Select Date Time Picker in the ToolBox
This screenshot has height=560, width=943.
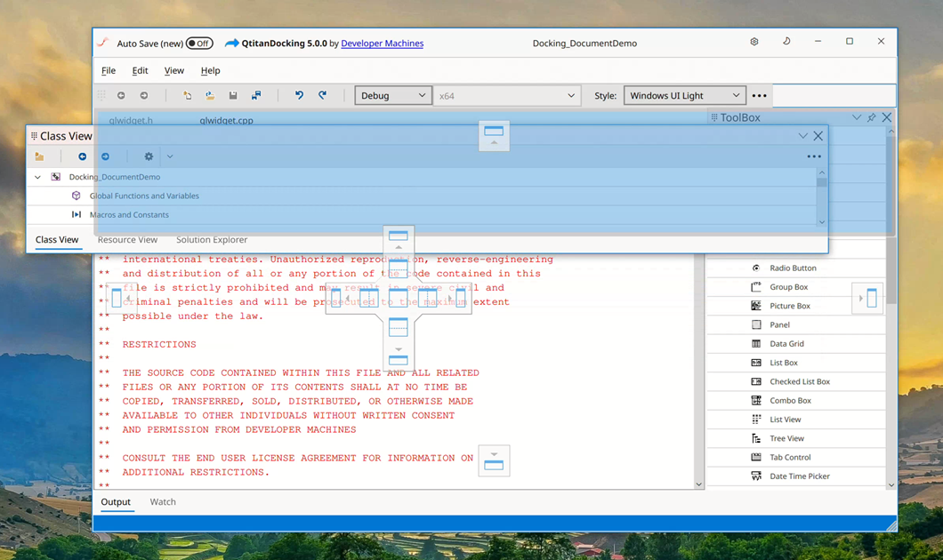click(792, 476)
